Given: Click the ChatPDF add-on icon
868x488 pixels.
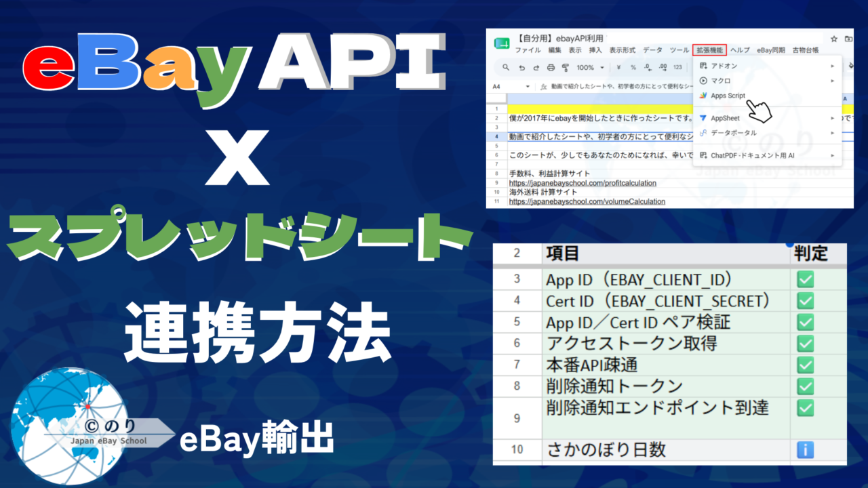Looking at the screenshot, I should 703,155.
